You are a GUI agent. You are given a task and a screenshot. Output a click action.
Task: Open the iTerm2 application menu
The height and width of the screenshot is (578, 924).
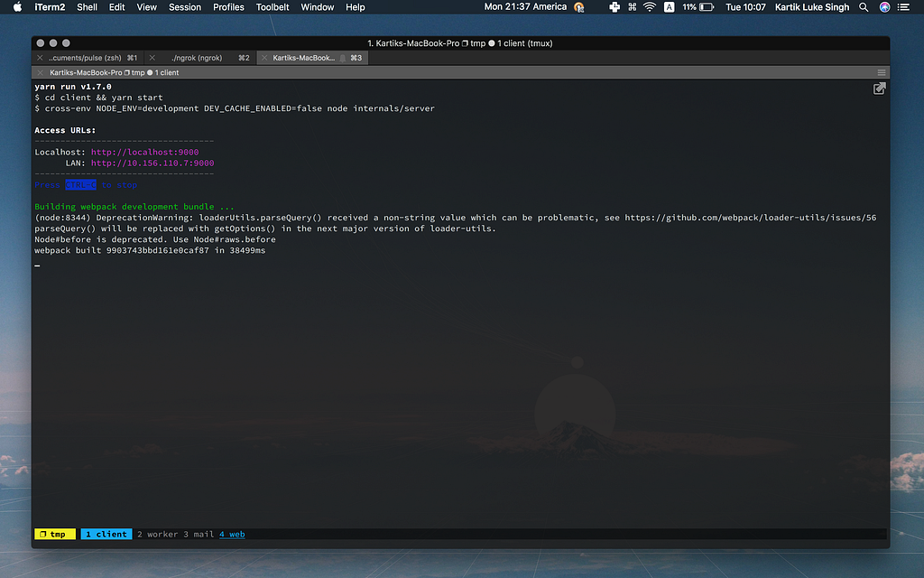(50, 7)
